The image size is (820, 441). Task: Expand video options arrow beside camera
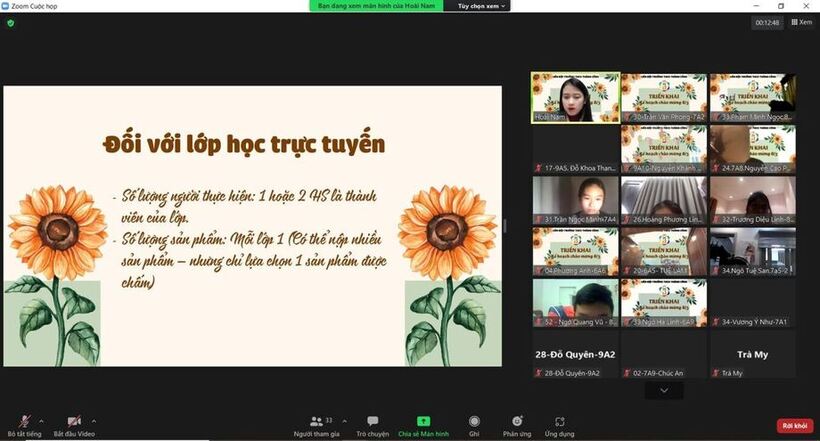click(94, 419)
